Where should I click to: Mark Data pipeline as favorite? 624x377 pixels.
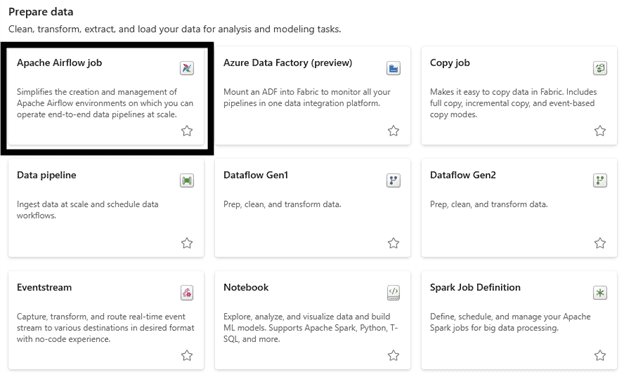point(187,243)
